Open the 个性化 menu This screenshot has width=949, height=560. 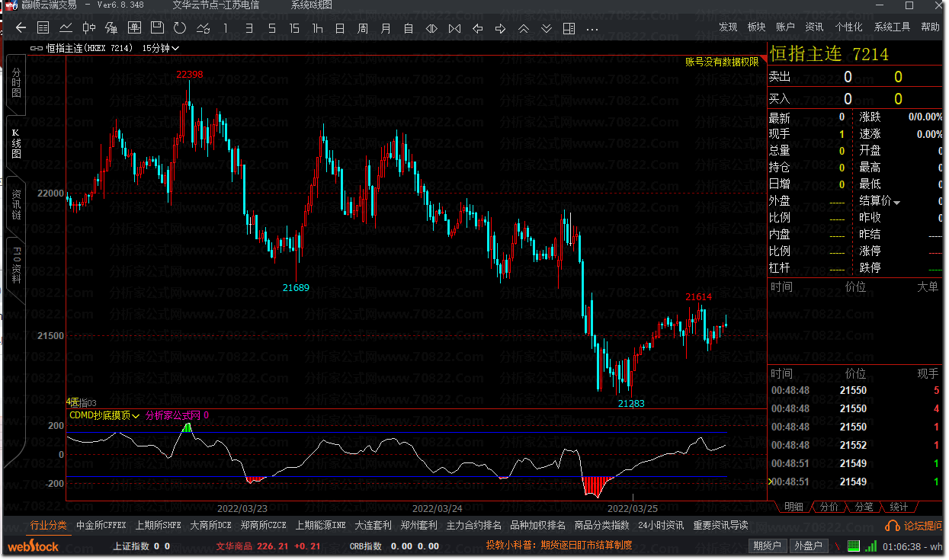pos(848,27)
